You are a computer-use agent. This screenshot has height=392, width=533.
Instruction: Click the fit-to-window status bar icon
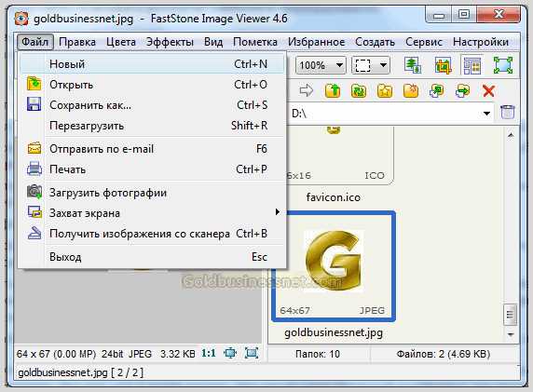point(252,353)
